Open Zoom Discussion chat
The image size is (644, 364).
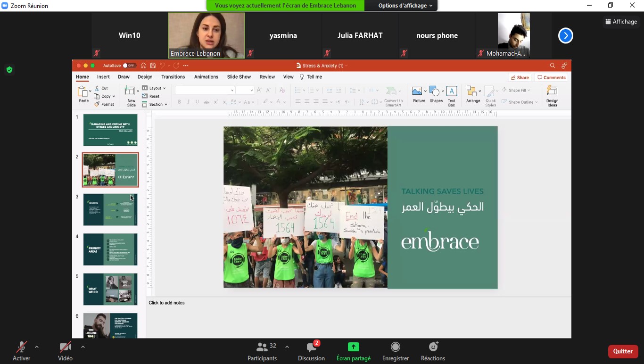pos(311,352)
